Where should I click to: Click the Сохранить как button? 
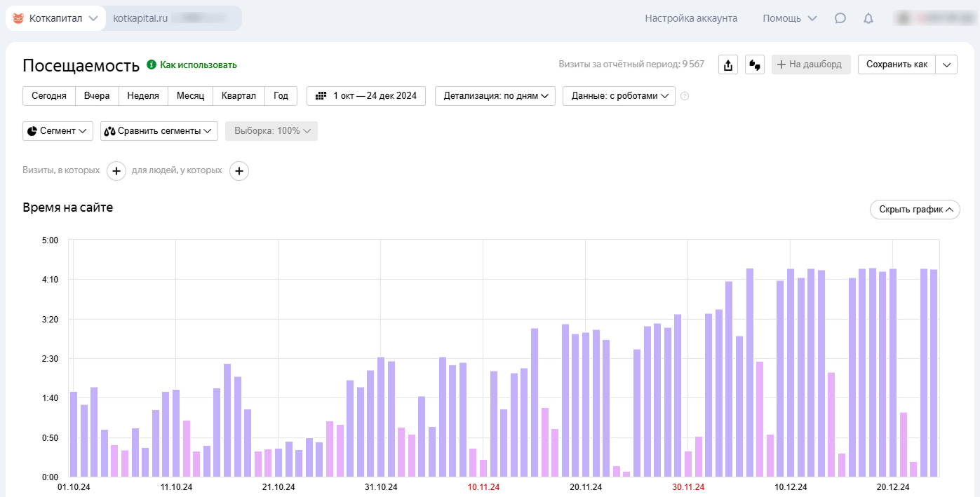coord(897,64)
